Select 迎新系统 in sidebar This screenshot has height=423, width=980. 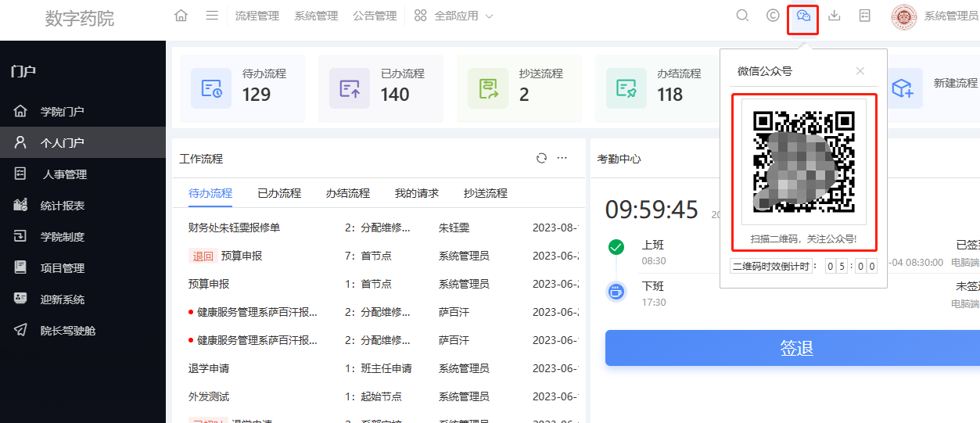coord(83,299)
